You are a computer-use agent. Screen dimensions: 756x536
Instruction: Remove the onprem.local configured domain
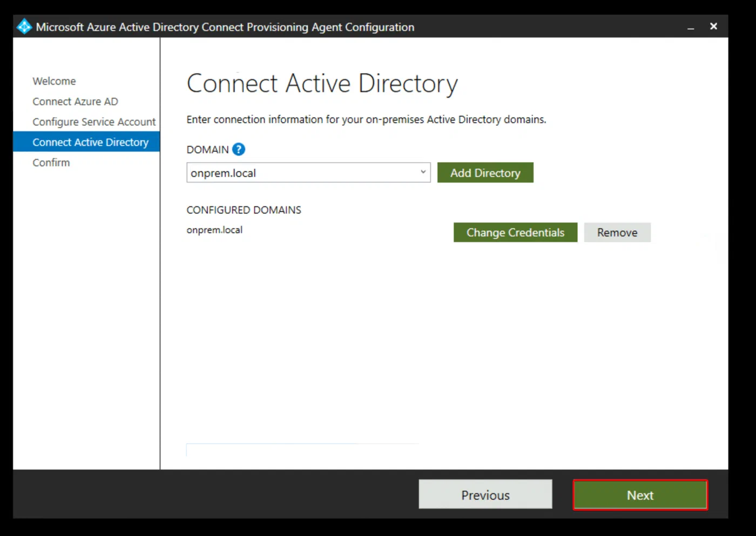click(617, 232)
